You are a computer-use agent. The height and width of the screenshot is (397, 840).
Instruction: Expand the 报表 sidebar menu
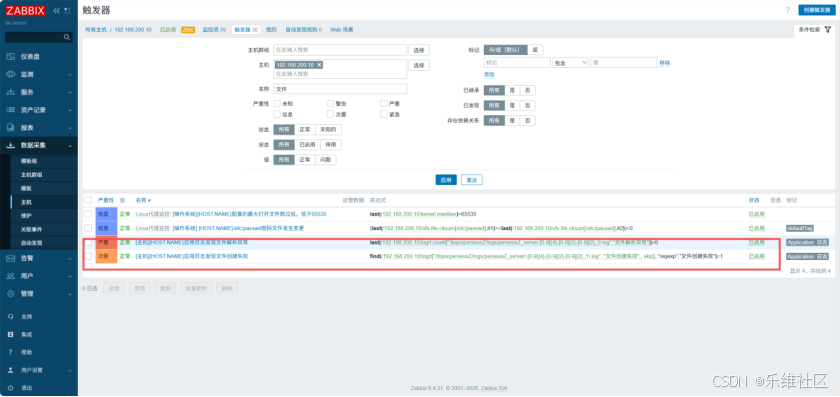click(70, 128)
